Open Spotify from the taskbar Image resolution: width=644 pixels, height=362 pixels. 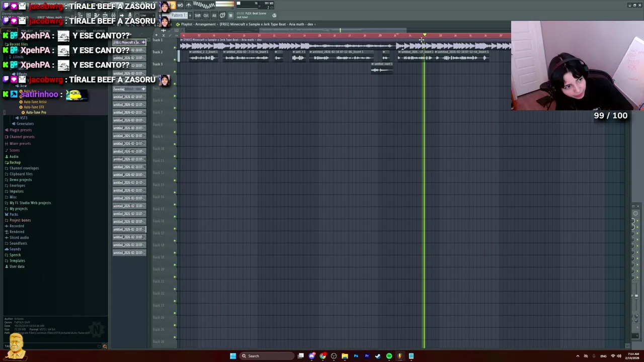tap(389, 356)
